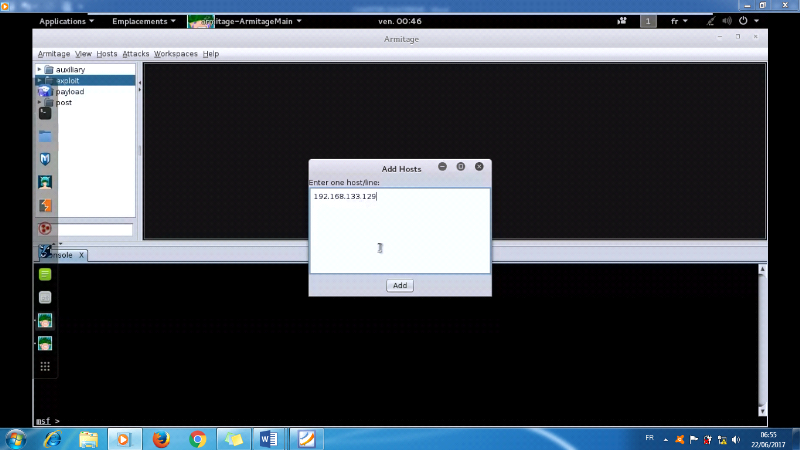Open Windows tray volume icon

(736, 440)
